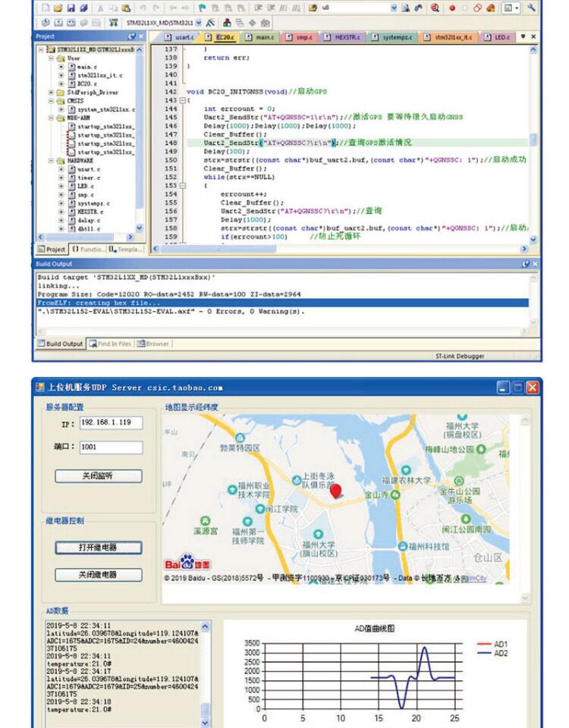Click the 关闭继电器 button

pos(99,575)
